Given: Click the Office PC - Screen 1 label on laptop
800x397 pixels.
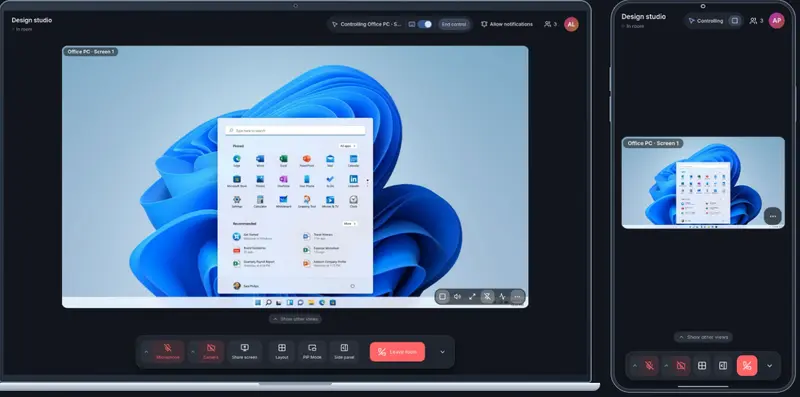Looking at the screenshot, I should click(x=91, y=52).
